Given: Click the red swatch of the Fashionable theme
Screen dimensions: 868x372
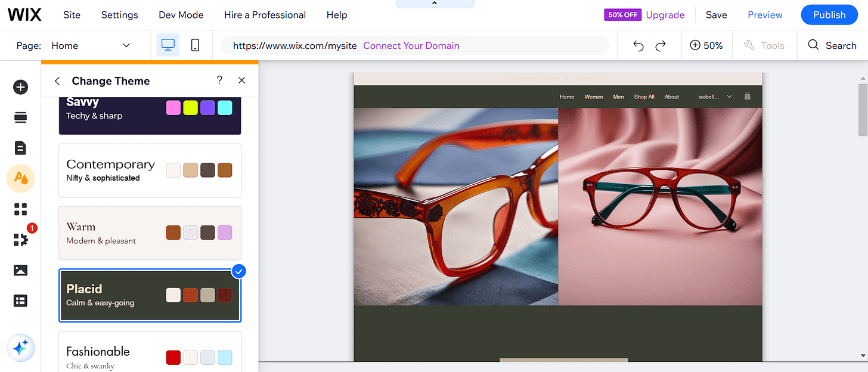Looking at the screenshot, I should (173, 357).
